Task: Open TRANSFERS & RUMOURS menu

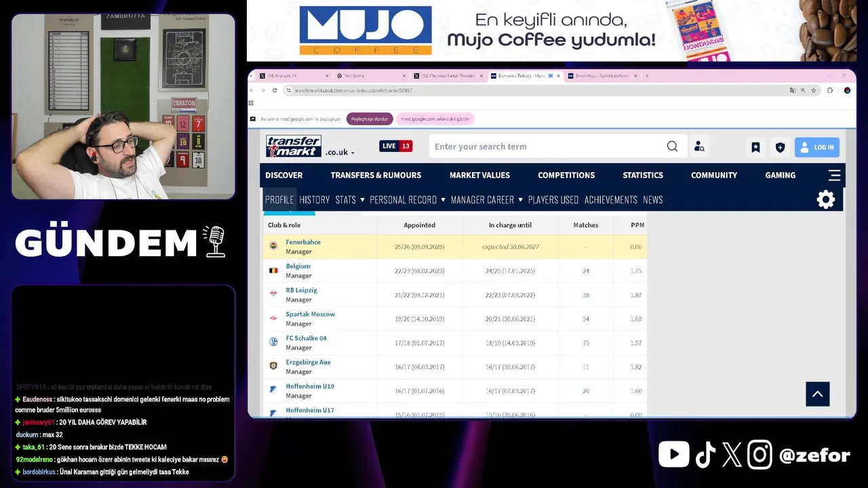Action: click(376, 175)
